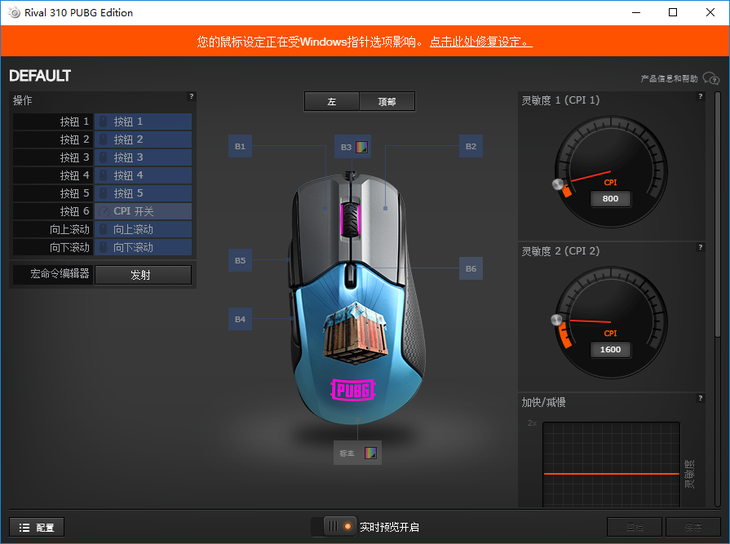
Task: Click the B6 CPI button label
Action: coord(471,269)
